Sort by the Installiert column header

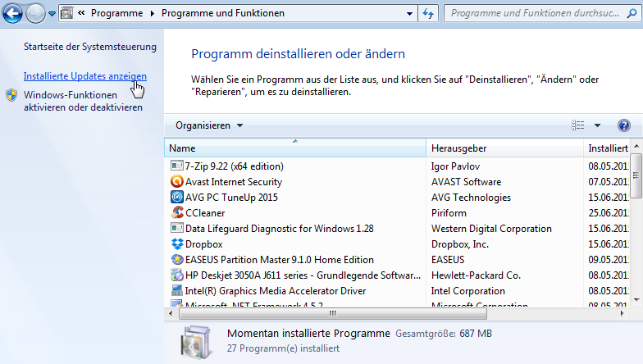tap(607, 148)
